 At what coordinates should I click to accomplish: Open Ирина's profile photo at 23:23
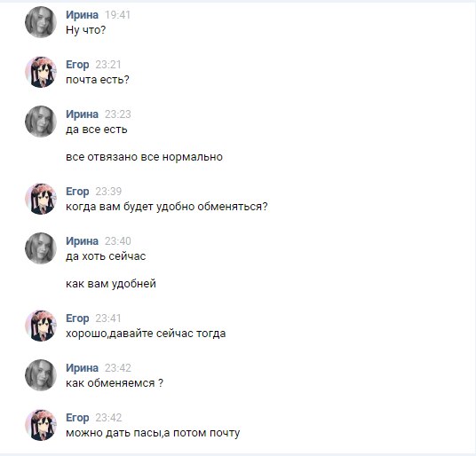[41, 122]
